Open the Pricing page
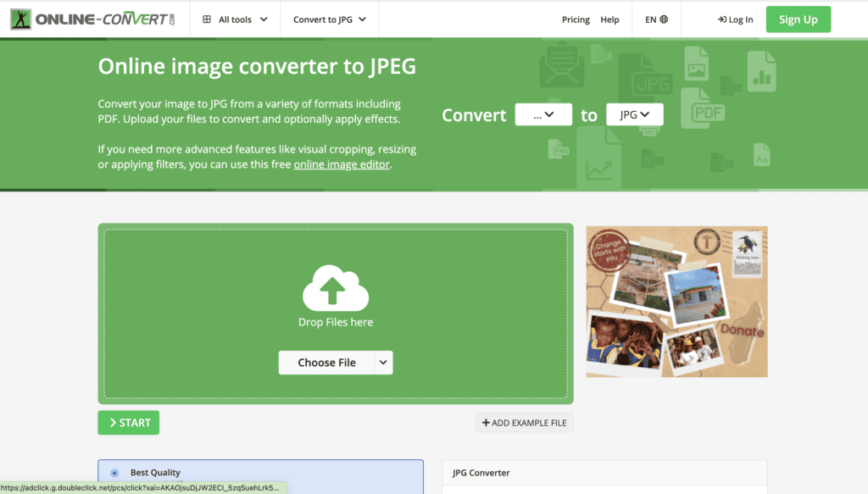This screenshot has width=868, height=494. click(576, 19)
